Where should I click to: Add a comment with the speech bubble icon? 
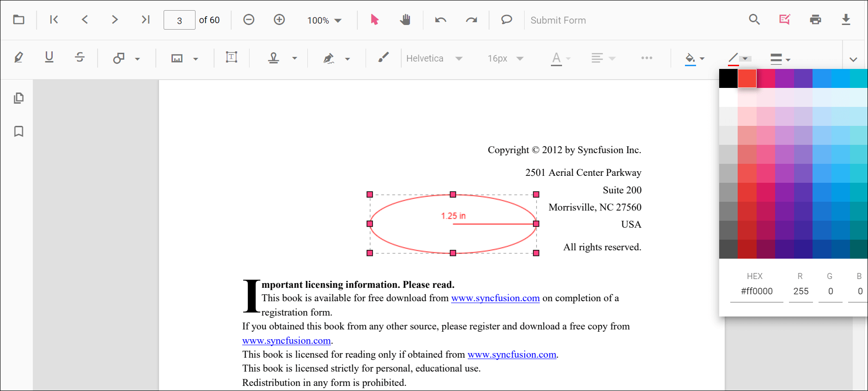click(507, 20)
